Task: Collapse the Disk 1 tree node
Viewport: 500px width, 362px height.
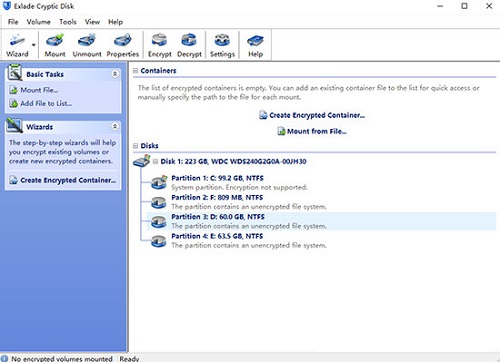Action: pyautogui.click(x=155, y=161)
